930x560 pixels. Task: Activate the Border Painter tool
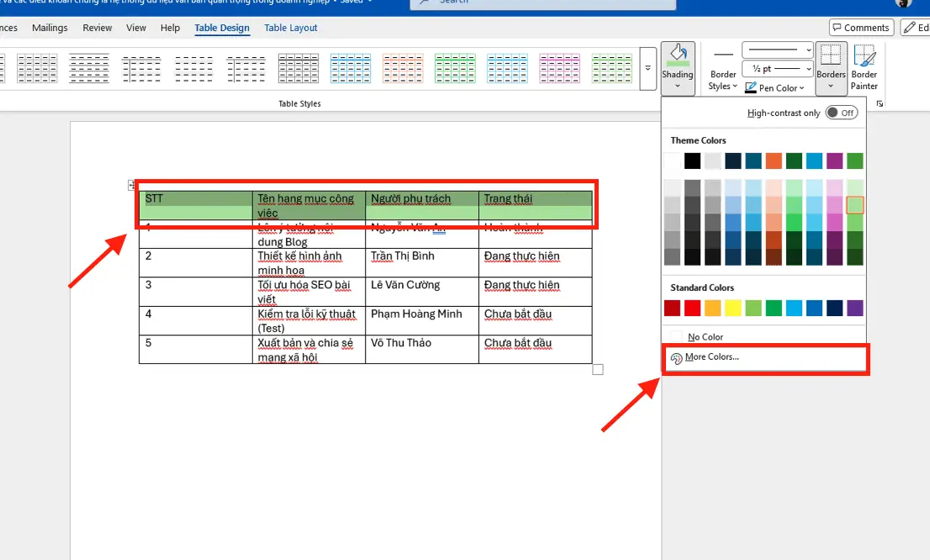[x=864, y=66]
